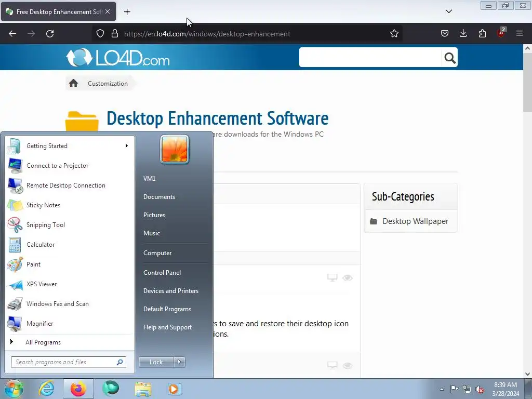Go back in Firefox

[12, 34]
